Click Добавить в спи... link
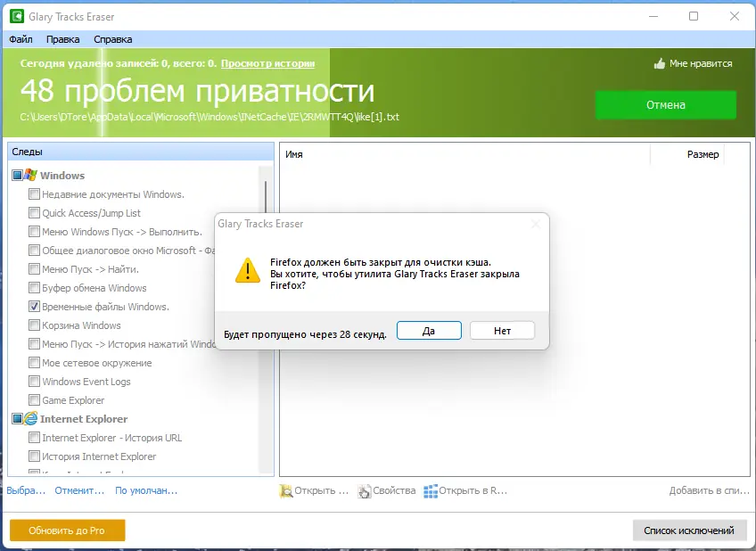Viewport: 756px width, 551px height. 710,490
